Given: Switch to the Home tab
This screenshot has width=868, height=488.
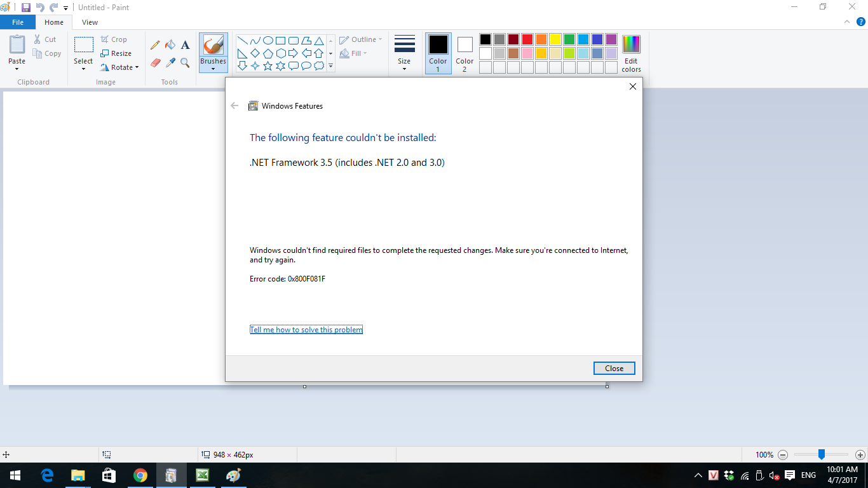Looking at the screenshot, I should tap(54, 22).
